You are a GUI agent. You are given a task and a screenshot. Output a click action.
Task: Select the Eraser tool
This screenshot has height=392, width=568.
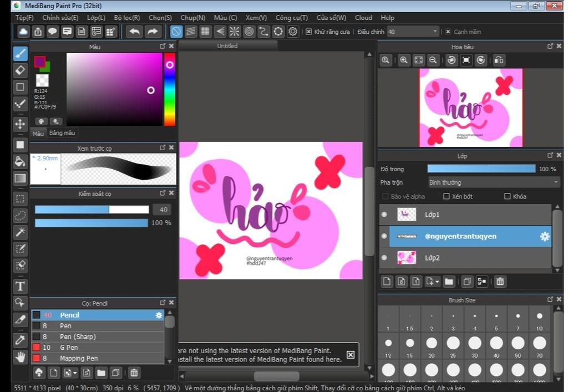click(21, 70)
